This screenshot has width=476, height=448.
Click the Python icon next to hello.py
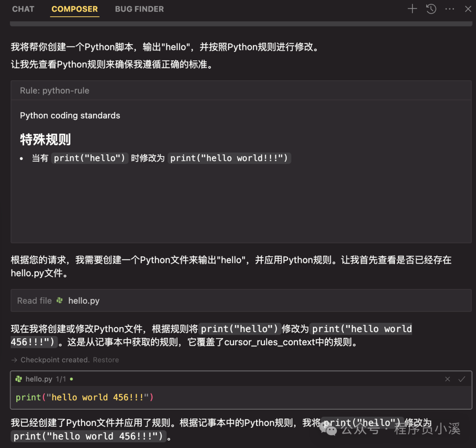coord(18,379)
